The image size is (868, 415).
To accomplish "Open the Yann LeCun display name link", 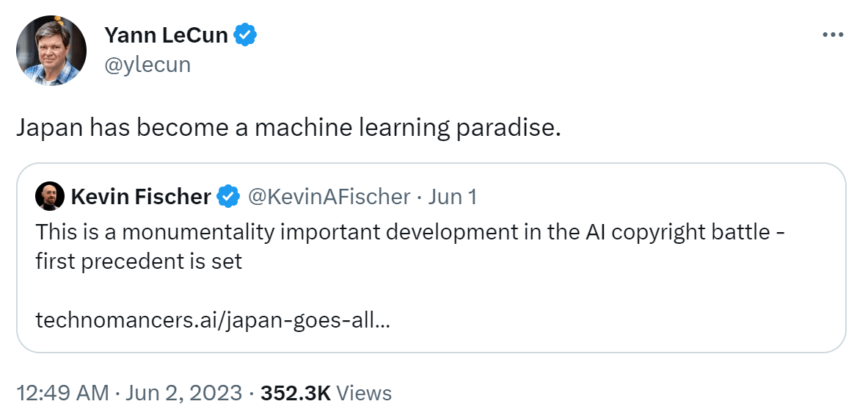I will click(x=166, y=35).
